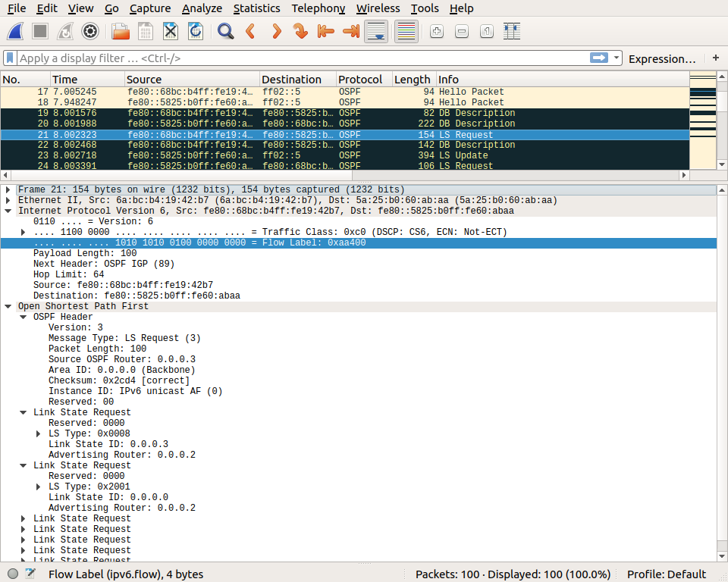
Task: Jump to the first packet
Action: tap(326, 32)
